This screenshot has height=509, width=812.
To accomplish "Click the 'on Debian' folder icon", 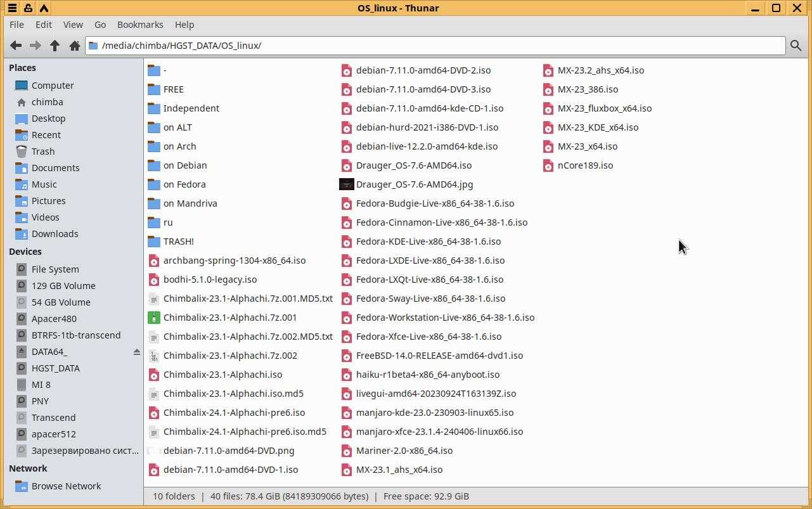I will 153,165.
